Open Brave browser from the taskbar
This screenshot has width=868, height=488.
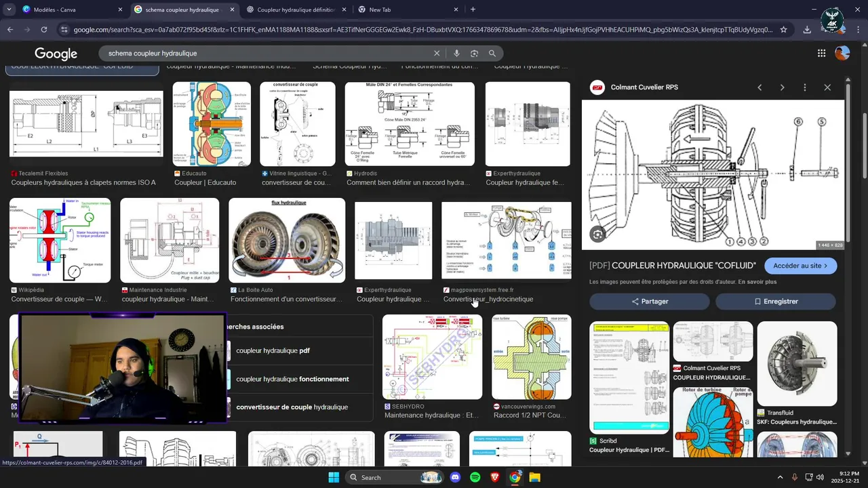[x=495, y=477]
